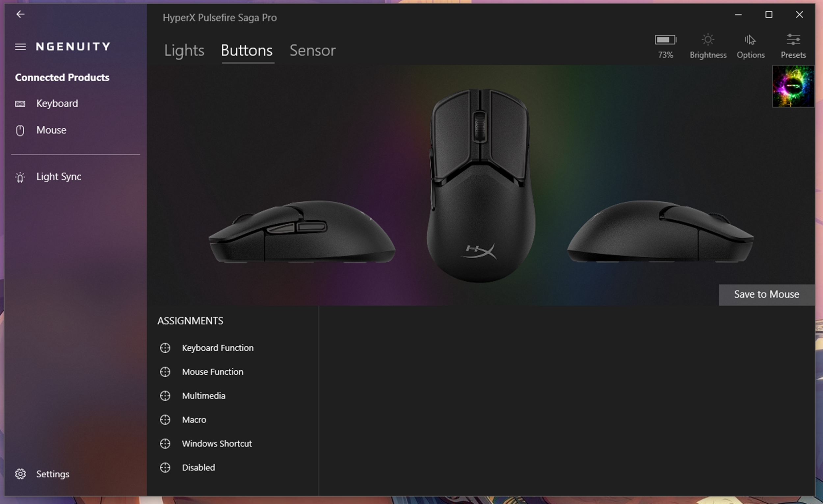Toggle the NGENUITY hamburger menu
This screenshot has width=823, height=504.
tap(20, 47)
